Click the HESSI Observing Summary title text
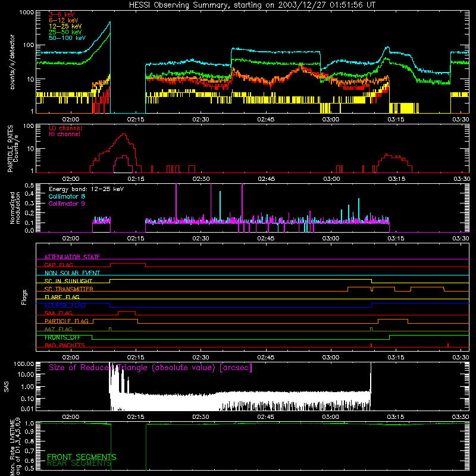The height and width of the screenshot is (476, 476). tap(252, 5)
